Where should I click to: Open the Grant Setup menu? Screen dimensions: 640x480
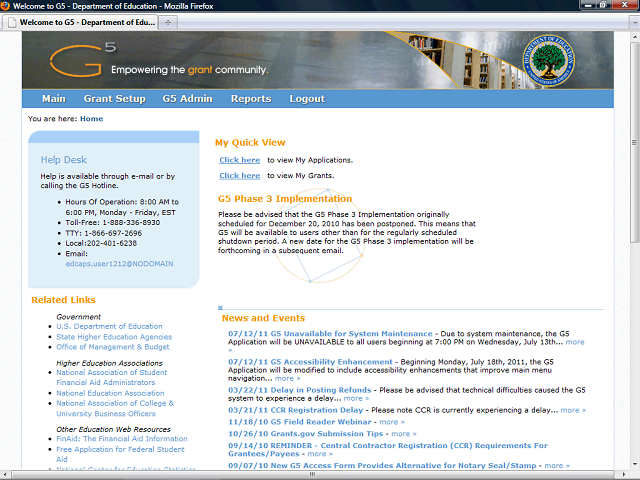[x=115, y=99]
